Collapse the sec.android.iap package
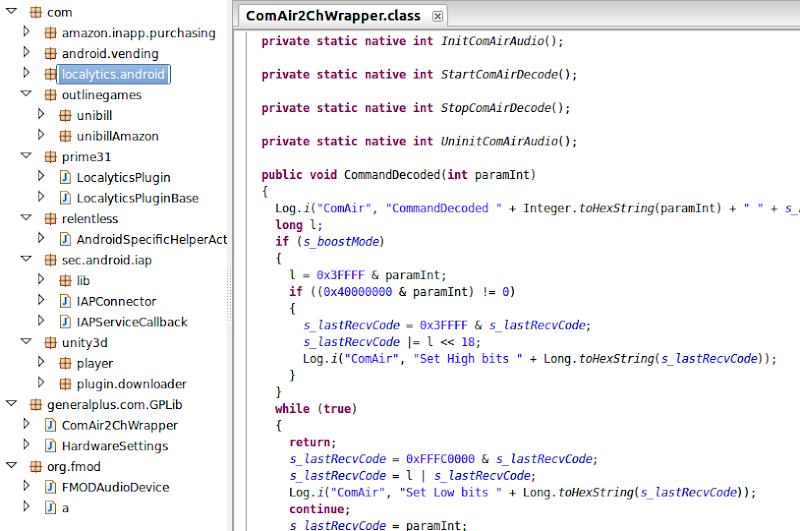This screenshot has width=800, height=531. point(26,259)
